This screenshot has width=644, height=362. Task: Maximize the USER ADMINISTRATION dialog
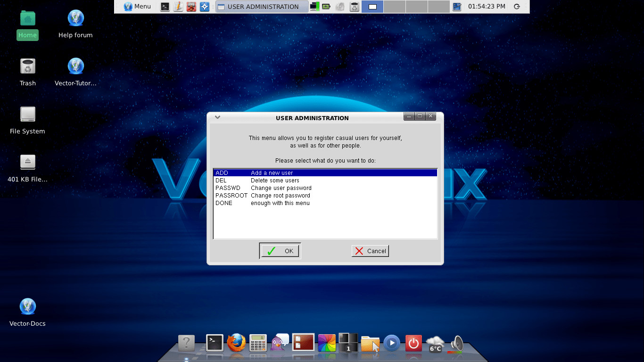pos(420,116)
